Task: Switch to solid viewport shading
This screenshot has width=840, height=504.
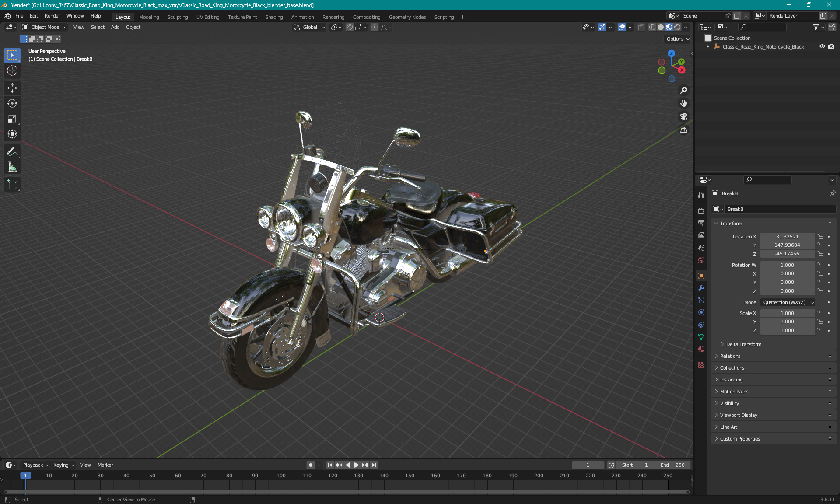Action: coord(661,27)
